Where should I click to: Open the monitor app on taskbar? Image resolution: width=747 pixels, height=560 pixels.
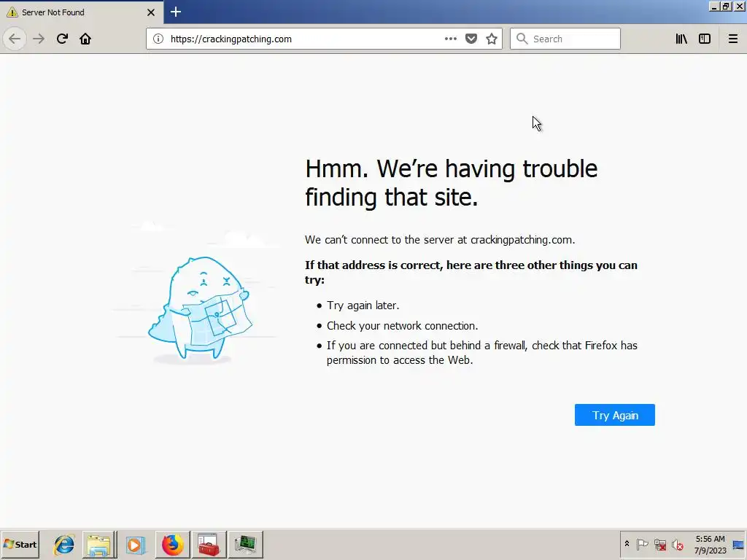coord(245,544)
